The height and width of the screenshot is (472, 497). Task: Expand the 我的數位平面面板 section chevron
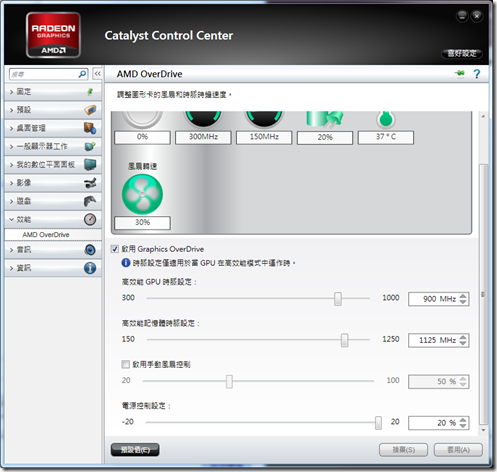click(11, 165)
